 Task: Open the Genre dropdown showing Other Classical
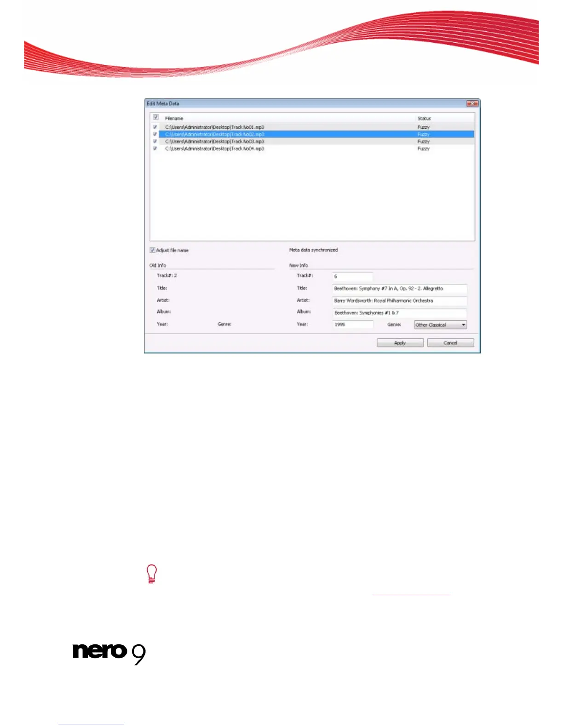[x=441, y=325]
